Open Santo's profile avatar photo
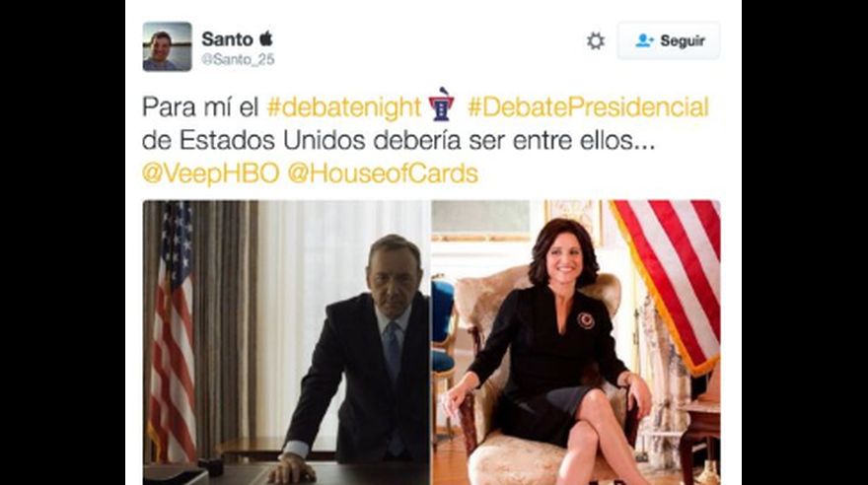The height and width of the screenshot is (485, 868). pyautogui.click(x=167, y=46)
